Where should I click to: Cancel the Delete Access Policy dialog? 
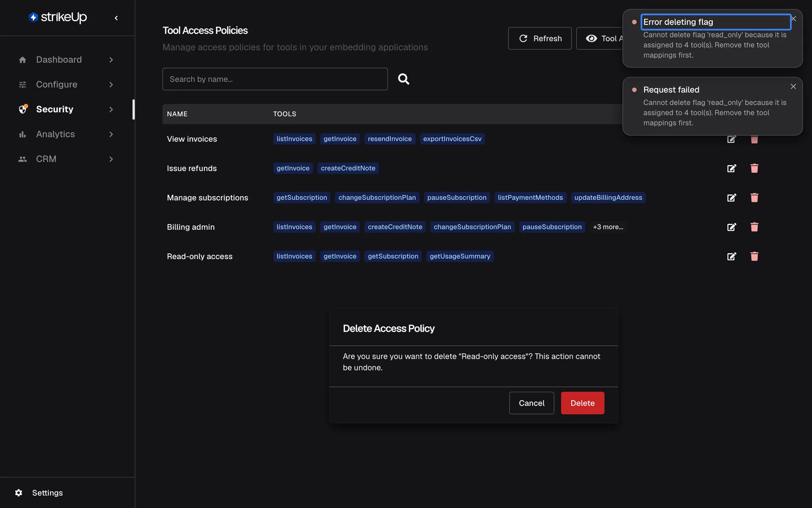531,403
